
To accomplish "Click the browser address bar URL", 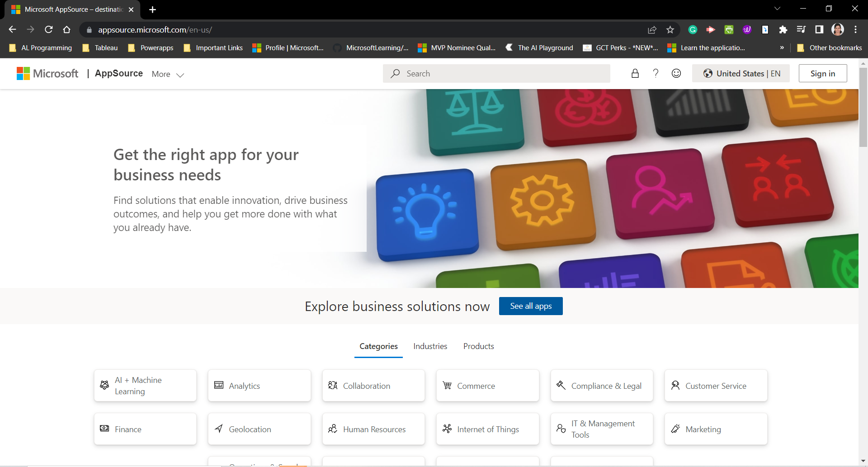I will (155, 29).
